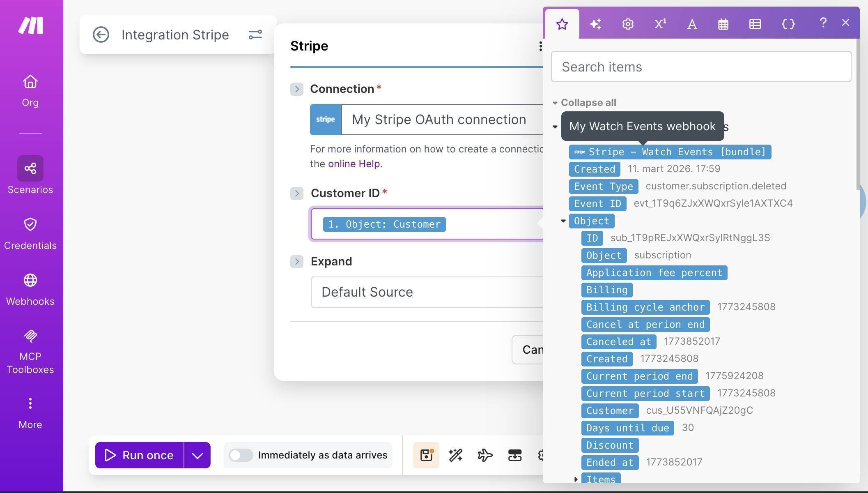
Task: Open the array functions tab
Action: pyautogui.click(x=755, y=24)
